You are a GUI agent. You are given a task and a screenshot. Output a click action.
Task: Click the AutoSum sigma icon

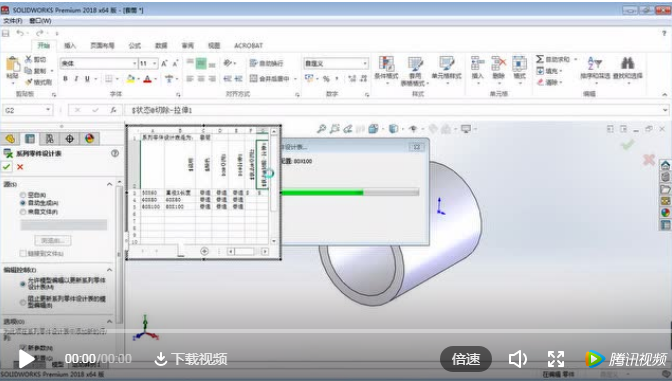540,59
